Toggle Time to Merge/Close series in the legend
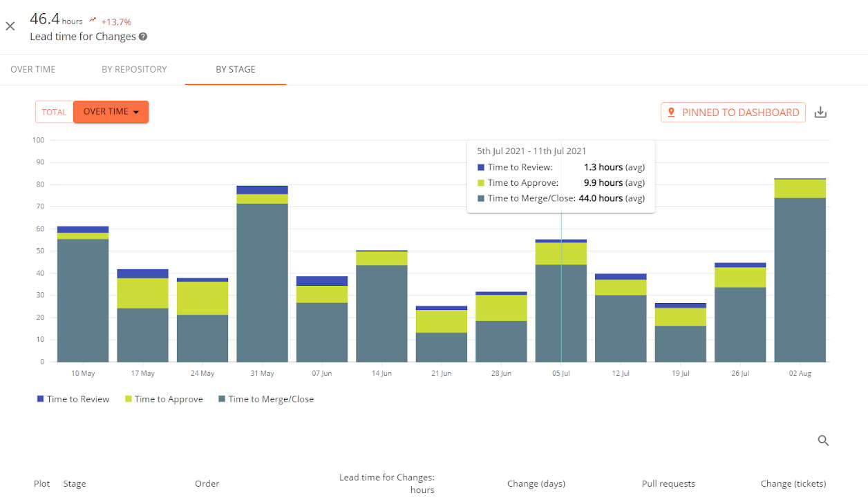 tap(266, 399)
